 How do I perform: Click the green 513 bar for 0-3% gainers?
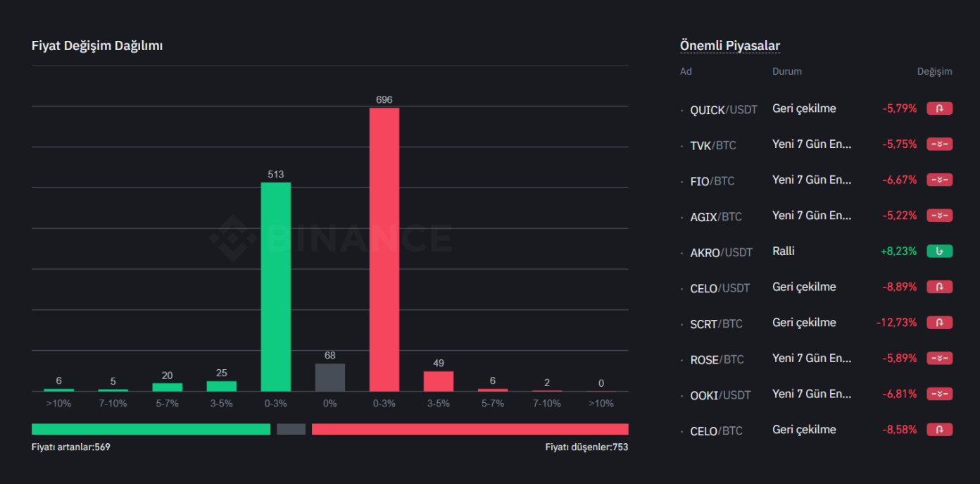point(275,287)
